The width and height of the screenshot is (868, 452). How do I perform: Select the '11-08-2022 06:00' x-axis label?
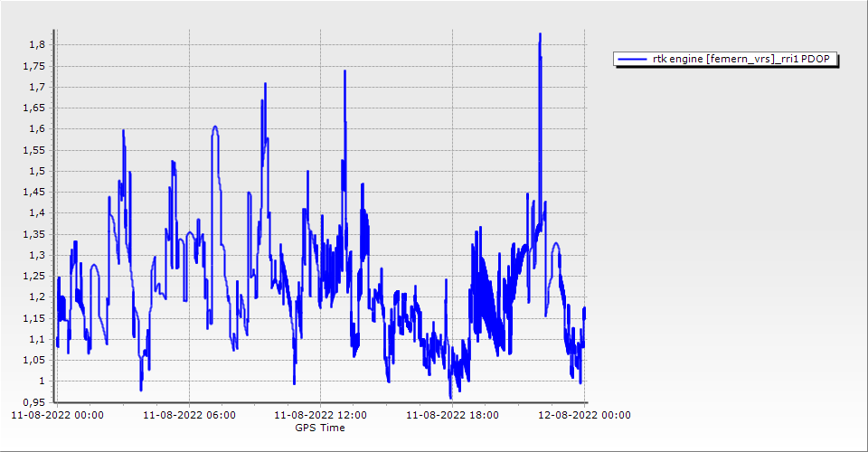click(189, 415)
